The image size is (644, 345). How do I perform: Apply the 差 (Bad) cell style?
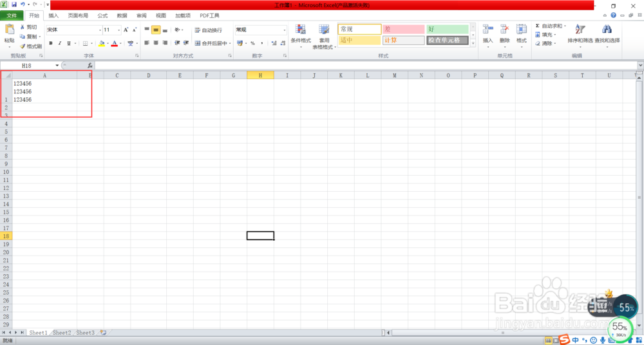404,29
